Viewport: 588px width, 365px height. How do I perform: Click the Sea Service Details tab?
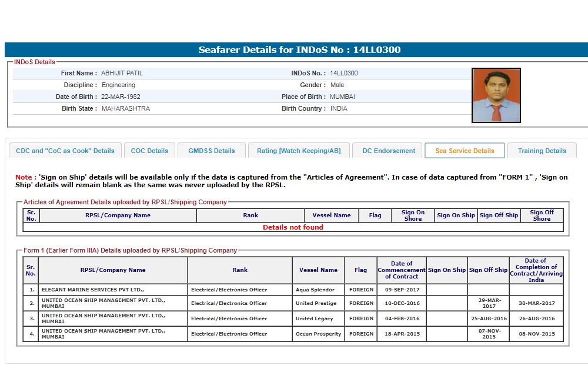click(x=465, y=151)
